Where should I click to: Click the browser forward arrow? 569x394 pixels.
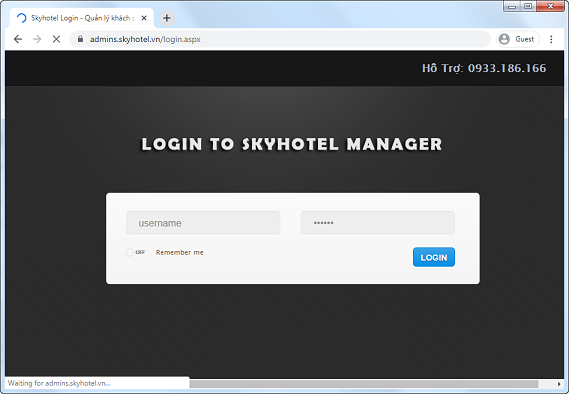coord(37,39)
